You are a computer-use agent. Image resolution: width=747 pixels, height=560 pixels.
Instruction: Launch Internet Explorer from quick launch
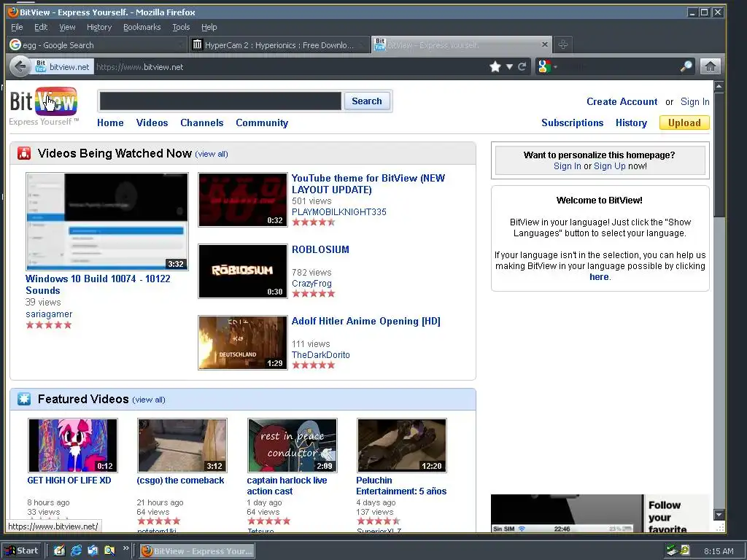(x=76, y=551)
